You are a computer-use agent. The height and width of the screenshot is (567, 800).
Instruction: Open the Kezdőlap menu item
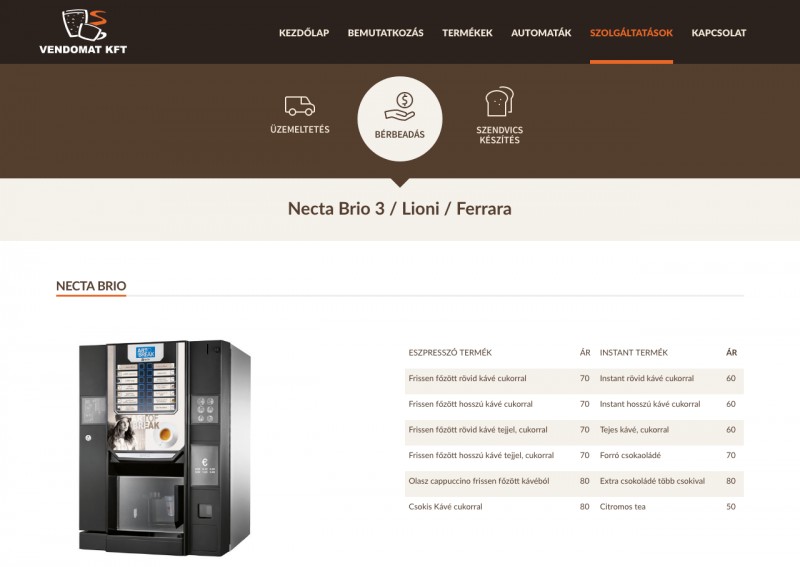click(x=304, y=33)
